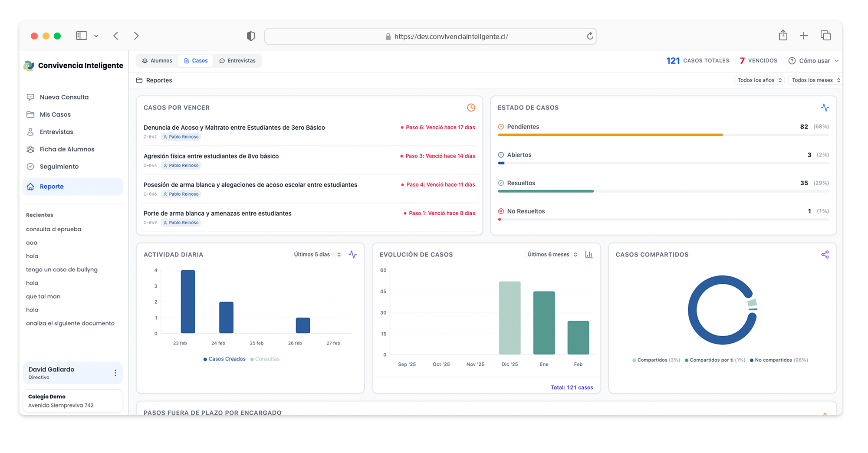Click the pulse icon in Estado de Casos
Screen dimensions: 868x453
click(825, 108)
